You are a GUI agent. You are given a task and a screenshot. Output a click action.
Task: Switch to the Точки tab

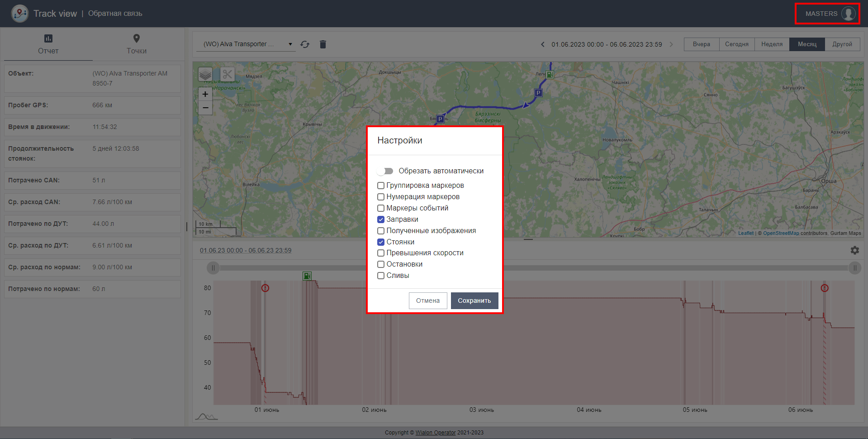click(x=137, y=44)
